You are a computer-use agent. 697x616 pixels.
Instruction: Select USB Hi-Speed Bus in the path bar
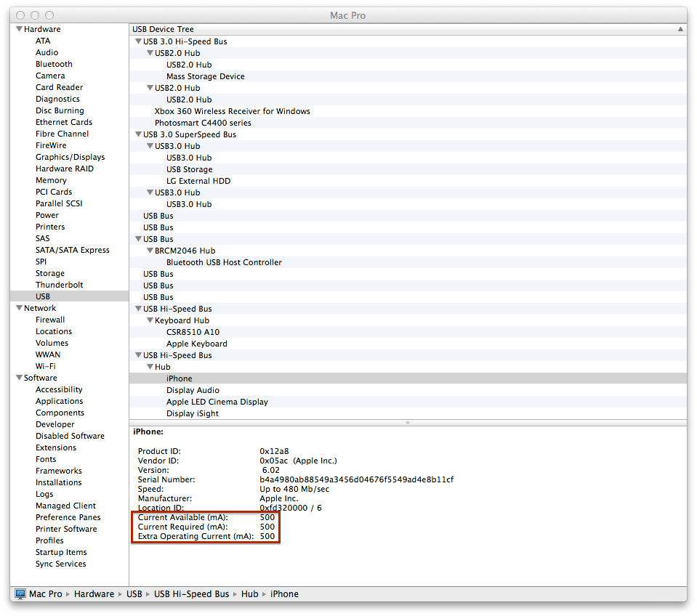coord(191,593)
